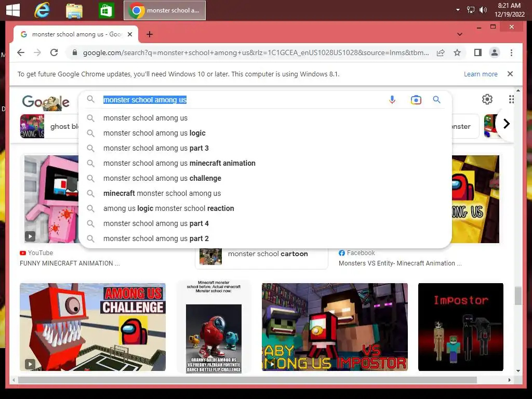View site information lock icon
The height and width of the screenshot is (399, 532).
pyautogui.click(x=75, y=52)
